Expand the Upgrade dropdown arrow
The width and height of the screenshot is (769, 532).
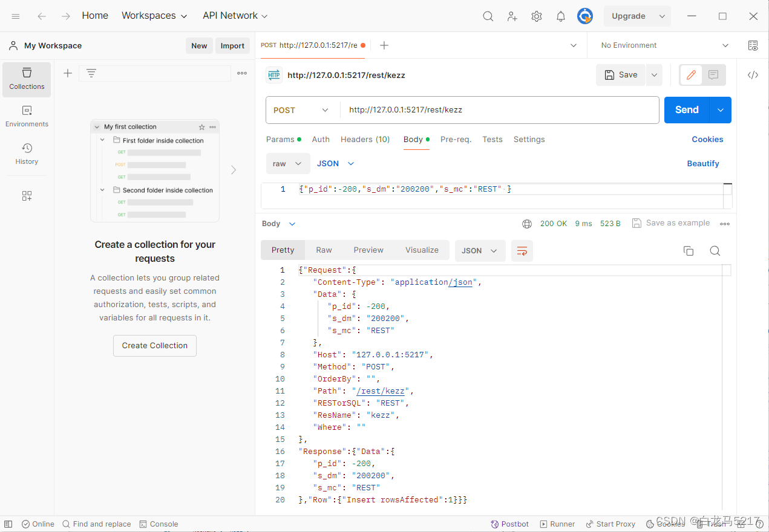tap(662, 16)
